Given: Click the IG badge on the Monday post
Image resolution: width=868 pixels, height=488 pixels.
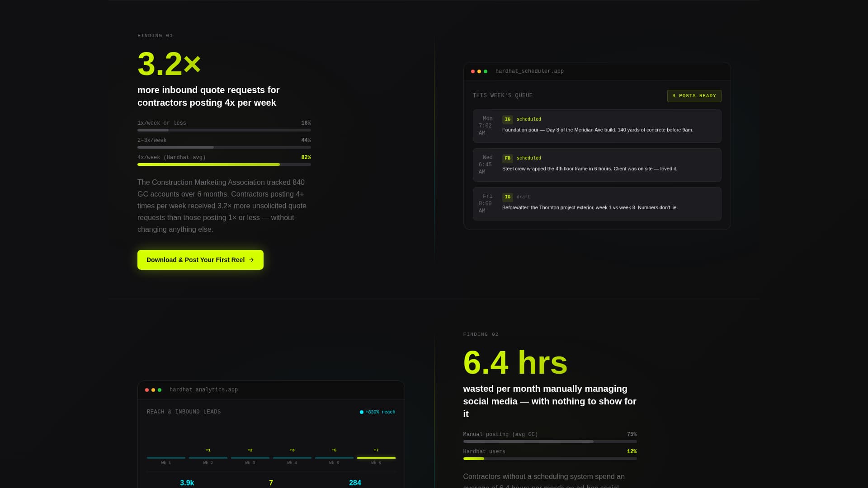Looking at the screenshot, I should 507,119.
